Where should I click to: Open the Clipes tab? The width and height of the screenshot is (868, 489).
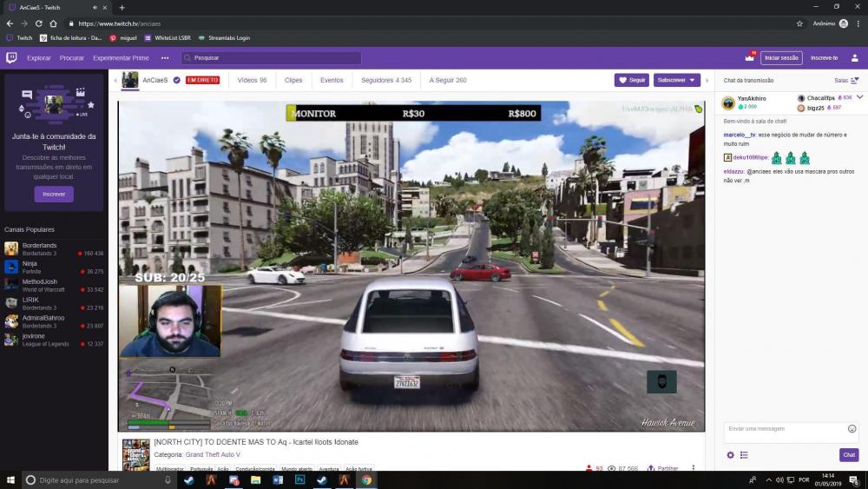[x=293, y=80]
